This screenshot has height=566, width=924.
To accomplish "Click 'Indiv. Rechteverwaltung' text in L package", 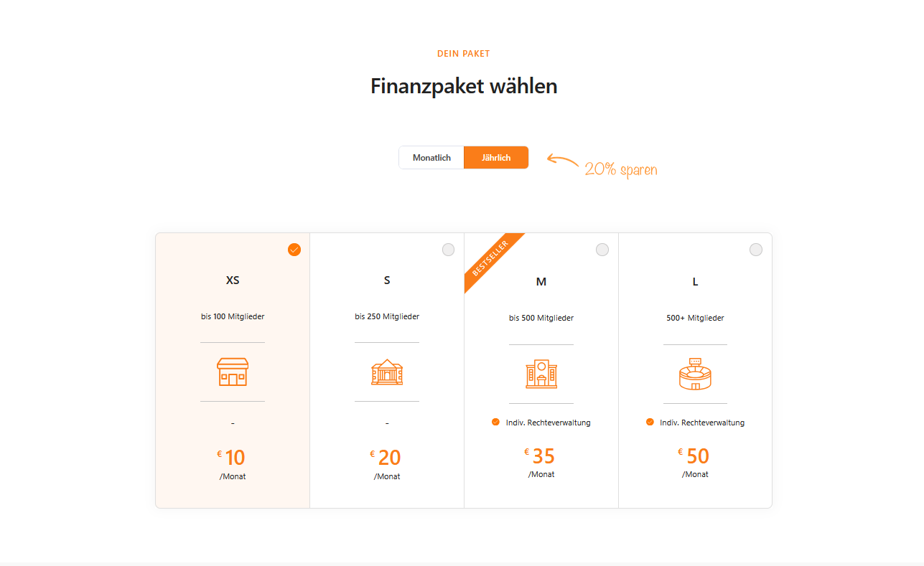I will [x=702, y=423].
